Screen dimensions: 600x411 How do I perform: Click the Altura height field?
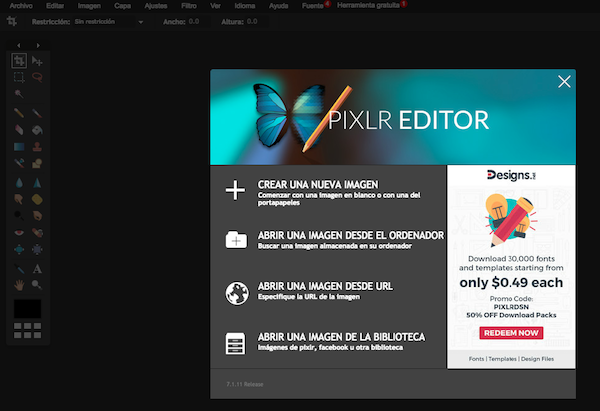click(x=257, y=22)
